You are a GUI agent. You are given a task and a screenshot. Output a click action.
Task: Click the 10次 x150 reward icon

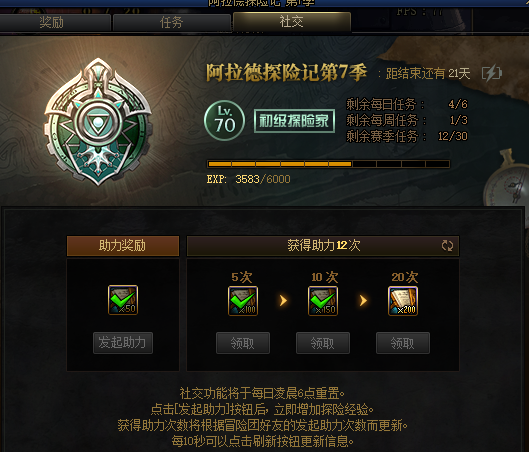[x=323, y=301]
